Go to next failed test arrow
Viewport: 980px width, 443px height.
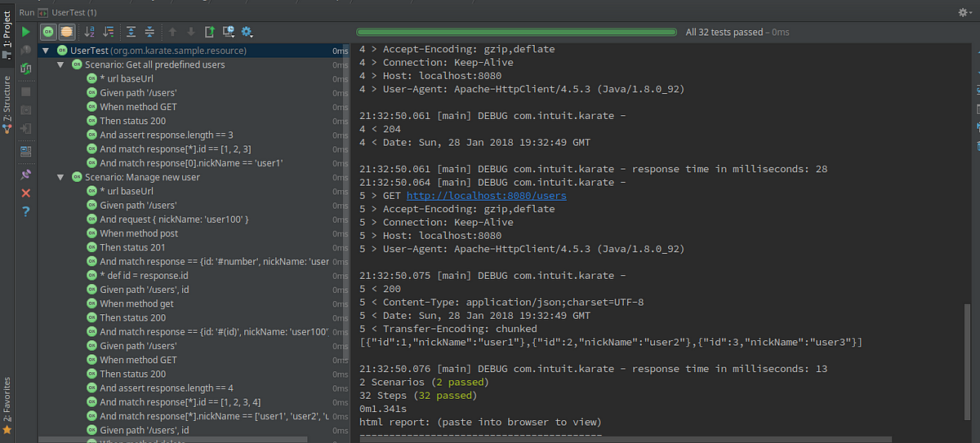pyautogui.click(x=191, y=32)
